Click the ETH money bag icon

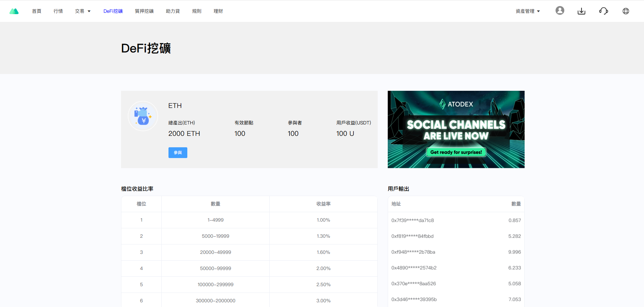143,116
